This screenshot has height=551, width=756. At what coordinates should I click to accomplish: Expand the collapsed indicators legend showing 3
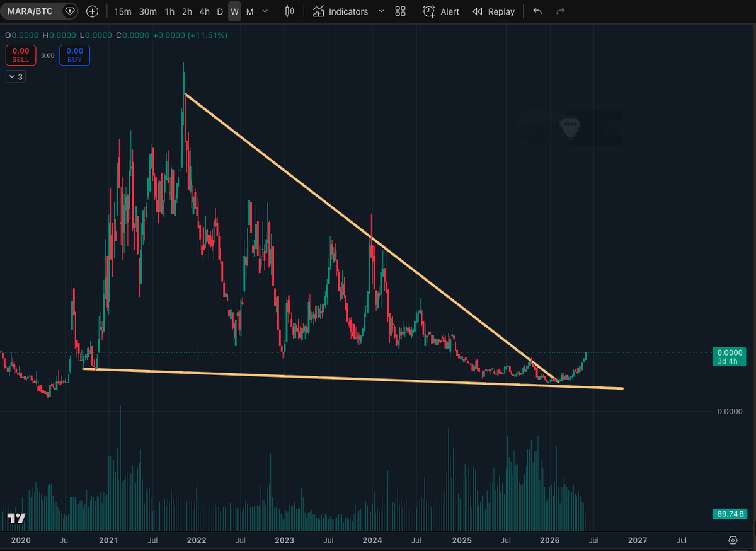pyautogui.click(x=16, y=77)
